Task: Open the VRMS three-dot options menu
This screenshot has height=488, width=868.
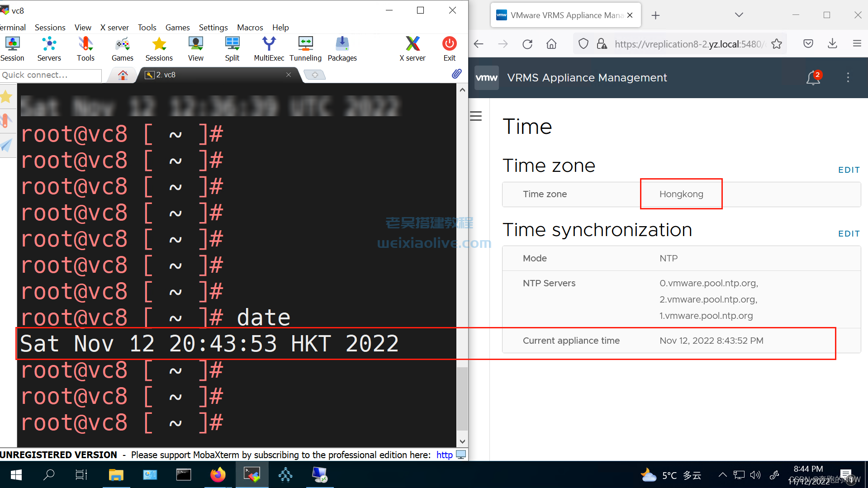Action: [x=848, y=78]
